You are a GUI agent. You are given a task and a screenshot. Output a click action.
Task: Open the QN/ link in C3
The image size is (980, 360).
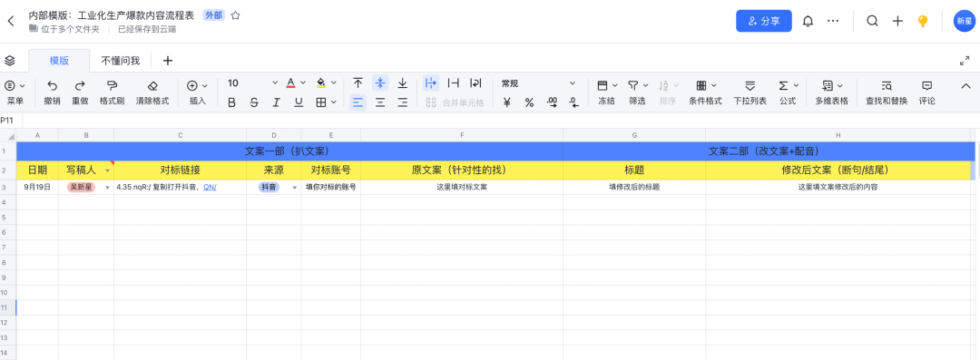click(x=210, y=187)
